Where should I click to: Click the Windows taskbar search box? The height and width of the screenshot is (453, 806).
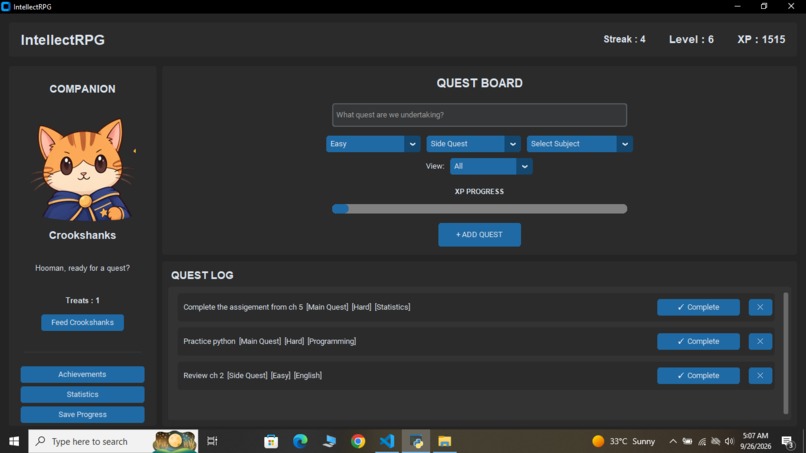pos(113,441)
